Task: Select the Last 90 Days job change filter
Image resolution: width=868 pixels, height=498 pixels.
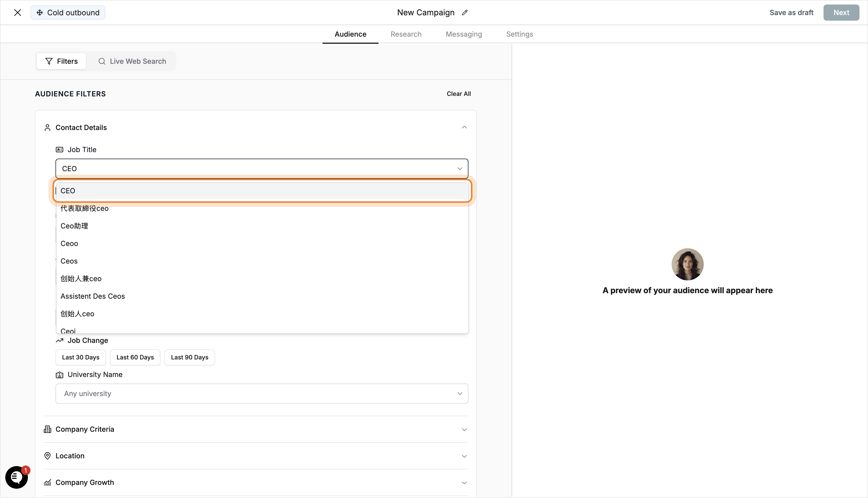Action: pos(190,357)
